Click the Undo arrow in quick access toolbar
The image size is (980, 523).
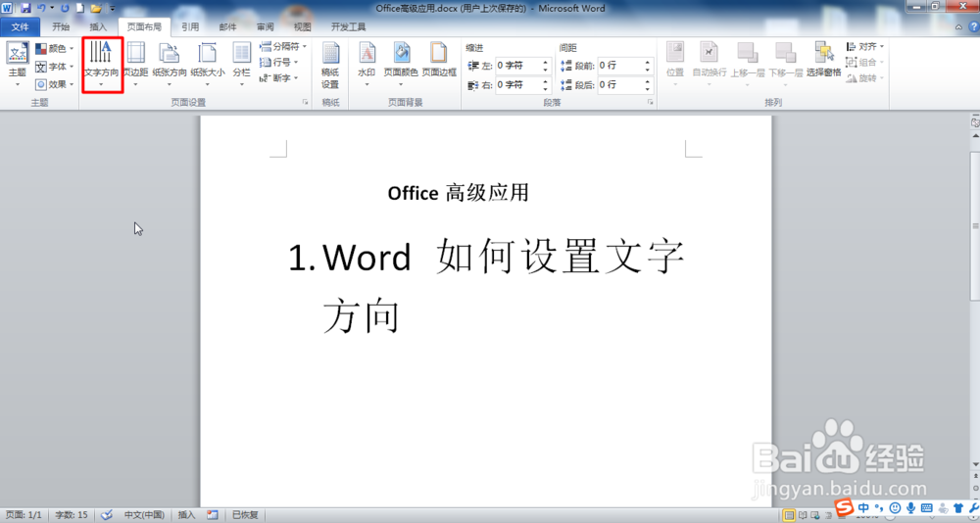41,8
